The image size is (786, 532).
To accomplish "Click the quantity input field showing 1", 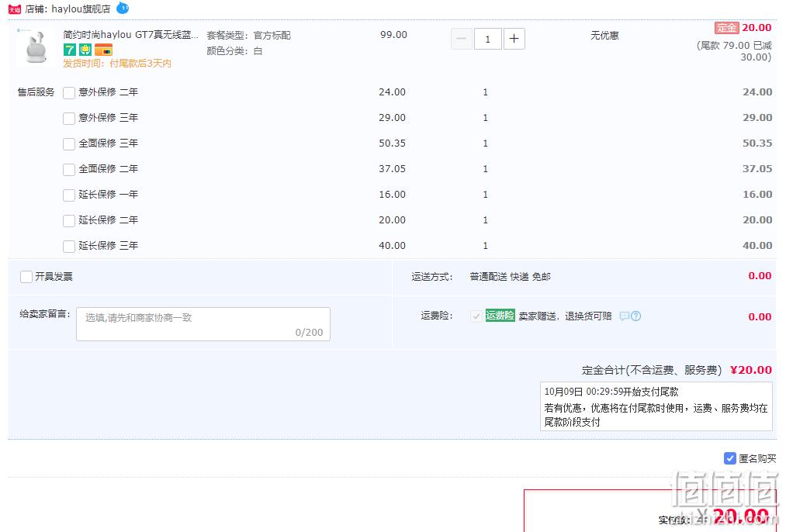I will tap(487, 39).
